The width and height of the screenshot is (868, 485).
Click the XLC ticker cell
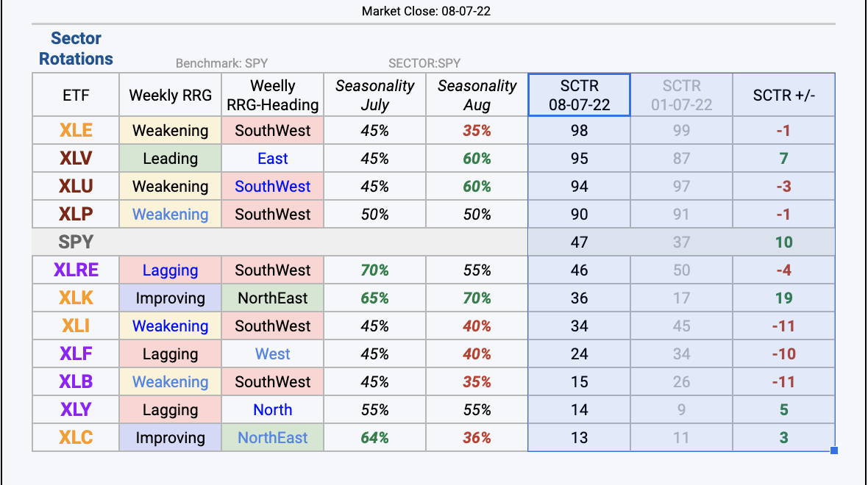pyautogui.click(x=76, y=437)
